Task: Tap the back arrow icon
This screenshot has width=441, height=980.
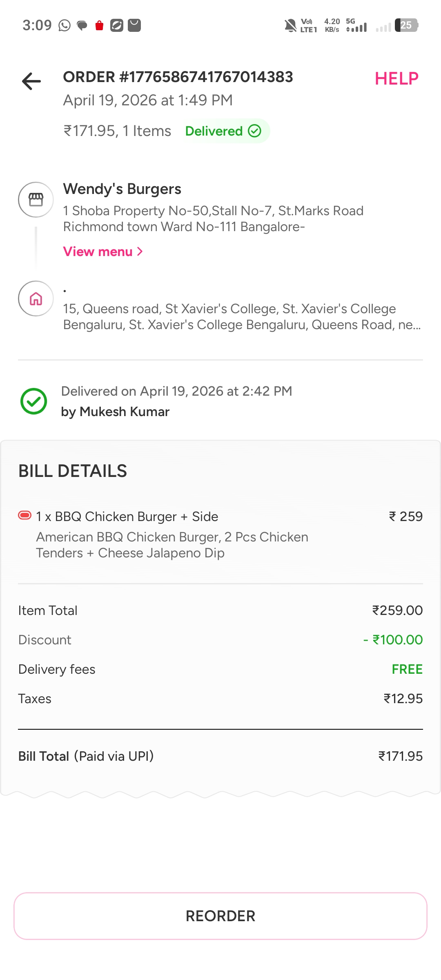Action: point(31,81)
